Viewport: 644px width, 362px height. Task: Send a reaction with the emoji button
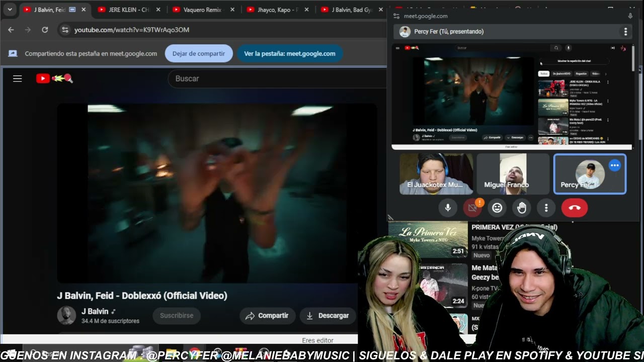pos(497,208)
